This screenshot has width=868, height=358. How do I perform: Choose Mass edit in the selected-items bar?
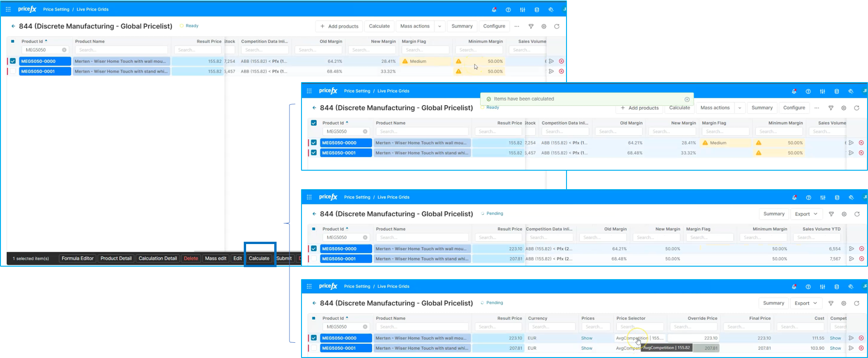point(216,258)
